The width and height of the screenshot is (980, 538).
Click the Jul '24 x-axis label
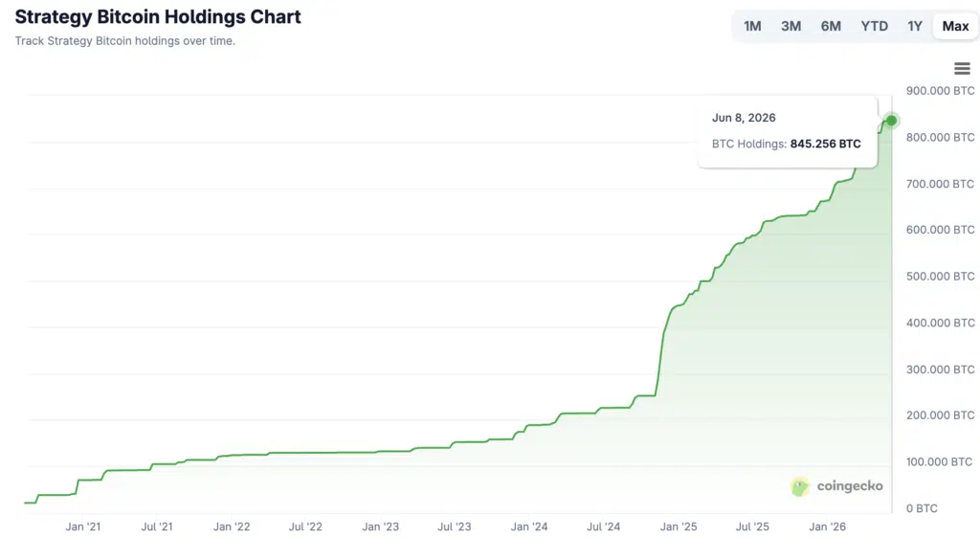(603, 527)
